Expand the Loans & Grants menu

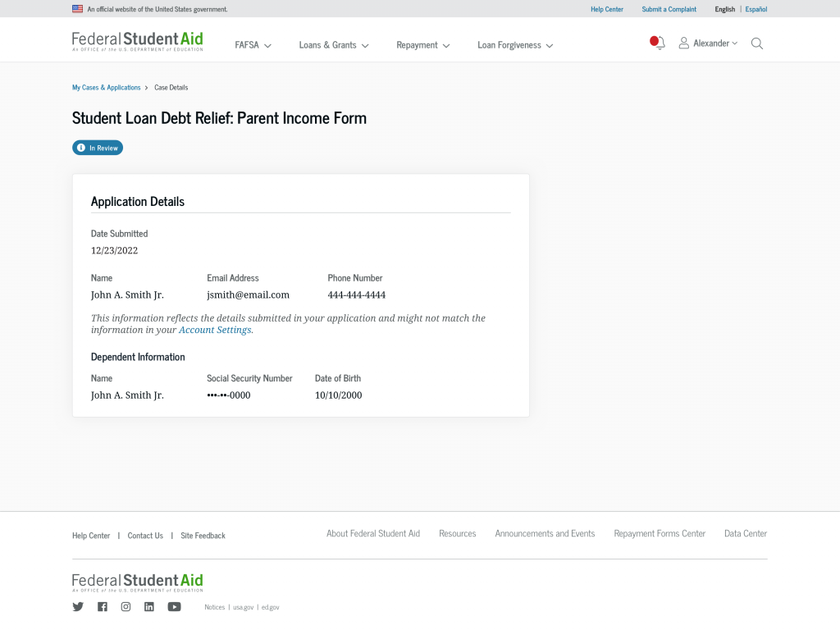coord(334,45)
